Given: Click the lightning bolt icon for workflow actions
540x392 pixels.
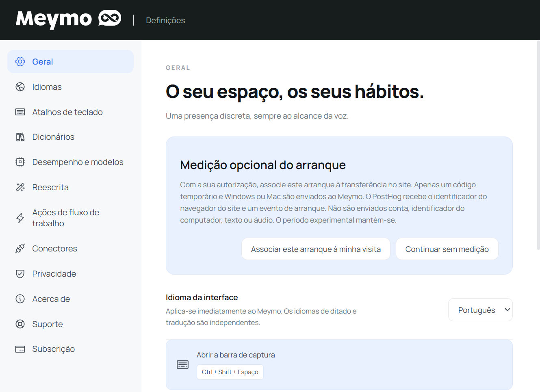Looking at the screenshot, I should click(20, 218).
